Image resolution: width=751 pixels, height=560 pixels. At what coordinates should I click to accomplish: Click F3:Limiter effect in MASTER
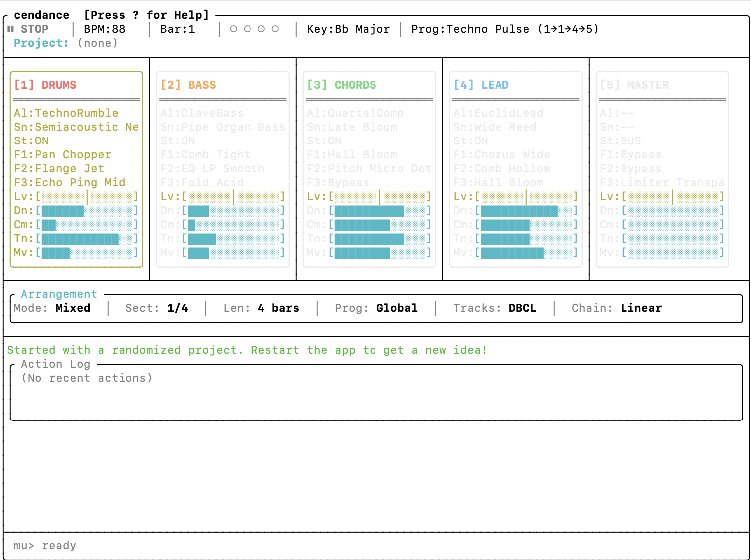coord(662,183)
